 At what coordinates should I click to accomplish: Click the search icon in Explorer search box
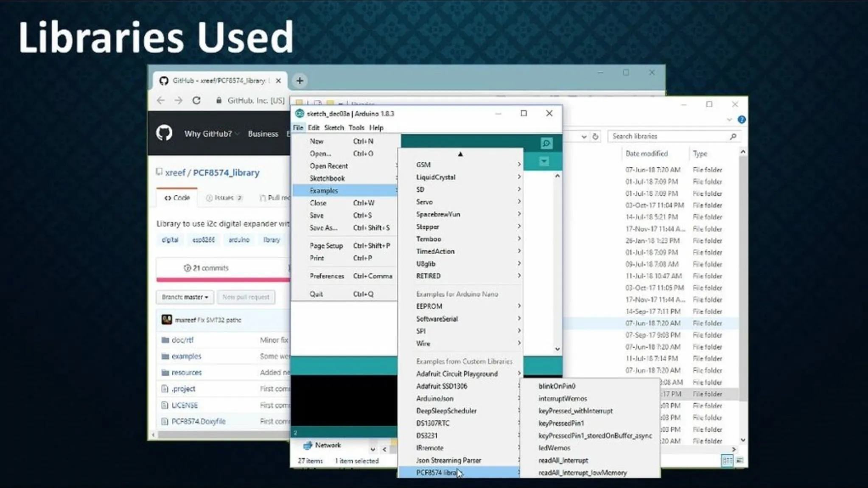tap(733, 136)
